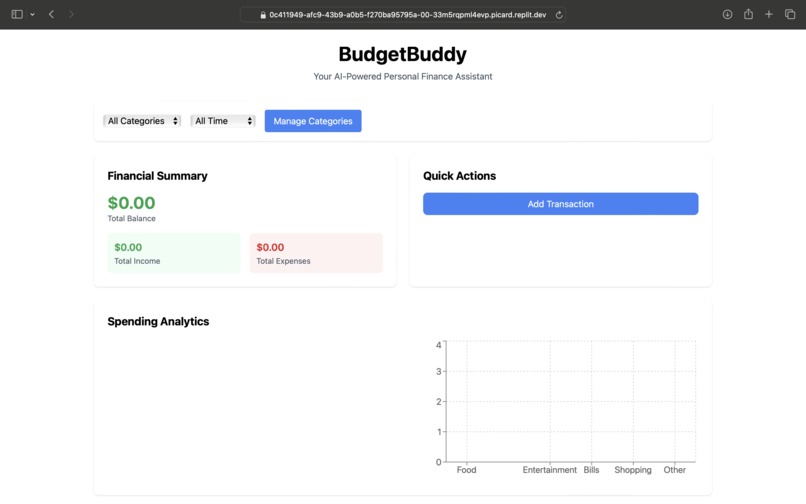Click the Quick Actions heading
This screenshot has height=504, width=806.
coord(460,176)
